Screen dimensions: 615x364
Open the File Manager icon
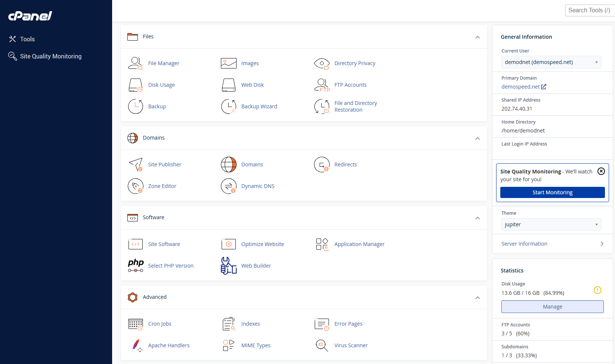pos(135,63)
